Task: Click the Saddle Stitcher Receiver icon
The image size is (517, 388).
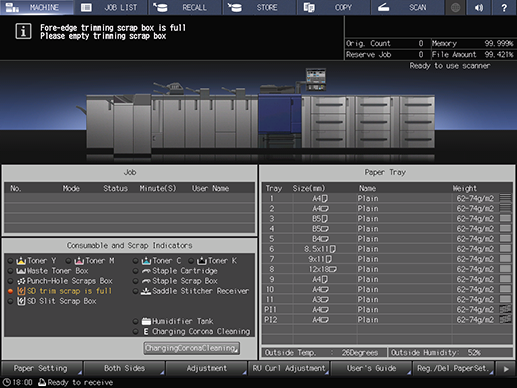Action: (146, 291)
